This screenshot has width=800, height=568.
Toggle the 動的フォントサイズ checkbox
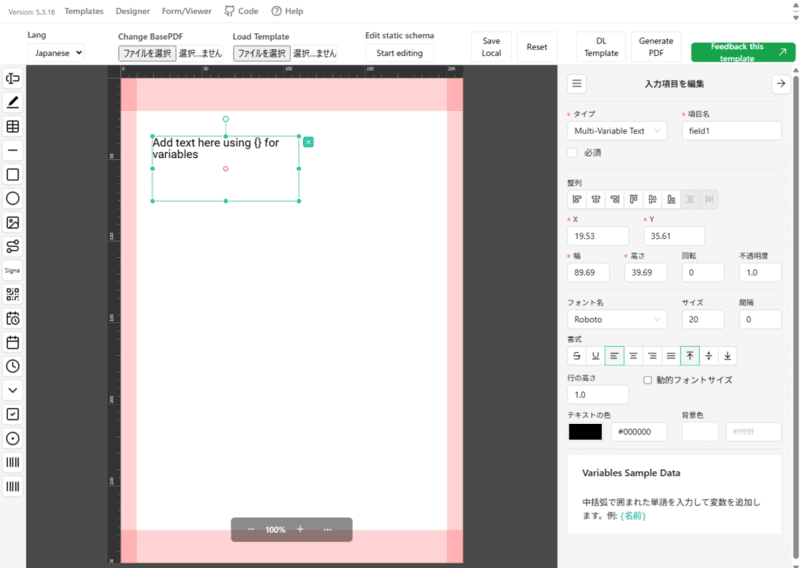click(647, 380)
